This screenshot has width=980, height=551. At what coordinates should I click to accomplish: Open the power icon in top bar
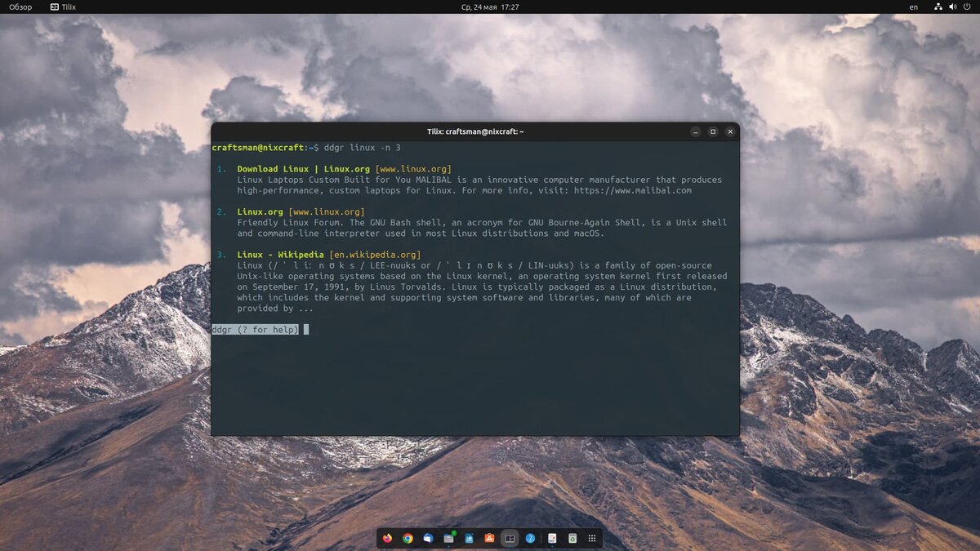[967, 7]
